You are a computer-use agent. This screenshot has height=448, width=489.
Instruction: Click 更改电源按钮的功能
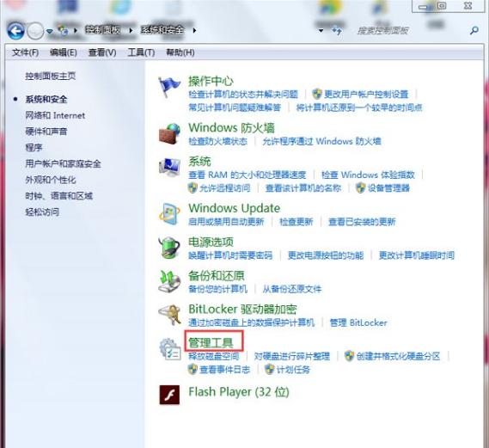click(x=326, y=255)
